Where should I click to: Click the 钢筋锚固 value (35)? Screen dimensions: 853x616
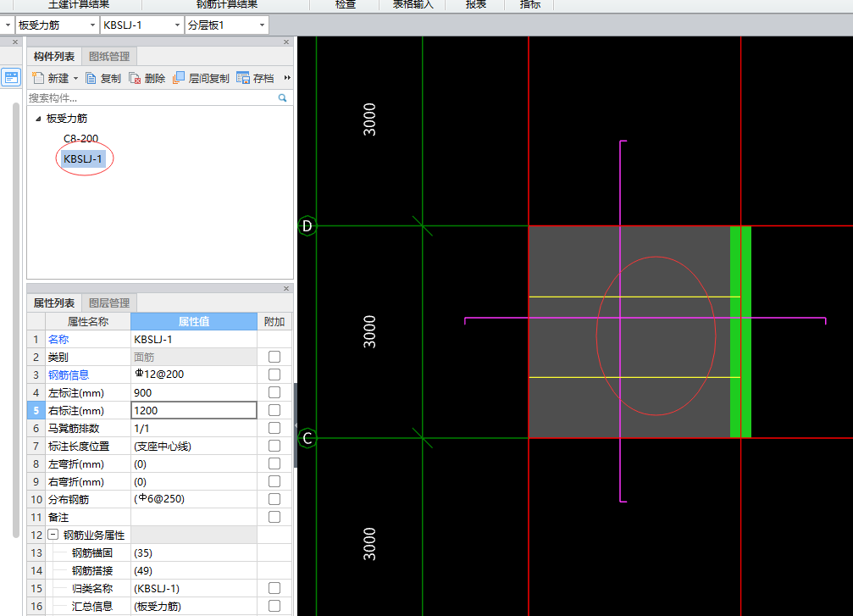(194, 553)
